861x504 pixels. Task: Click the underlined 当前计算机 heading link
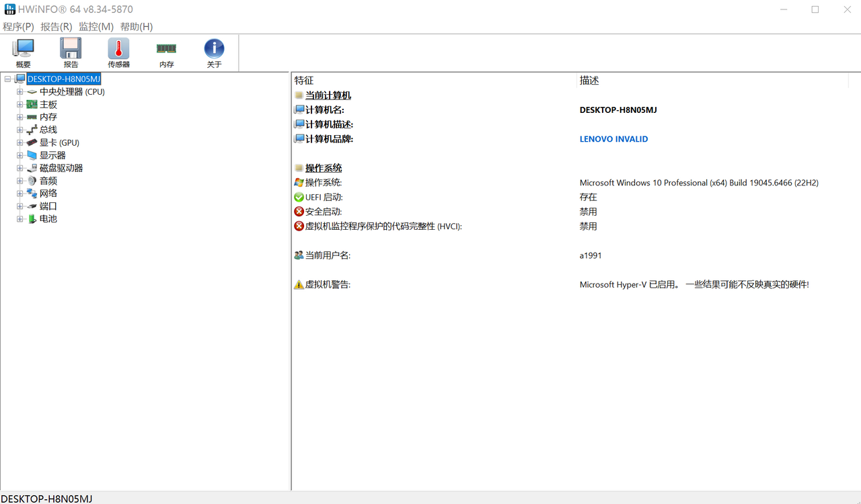328,95
